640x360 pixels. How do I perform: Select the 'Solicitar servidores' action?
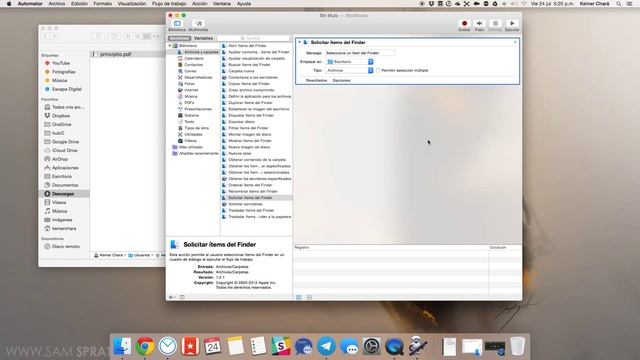[x=245, y=204]
